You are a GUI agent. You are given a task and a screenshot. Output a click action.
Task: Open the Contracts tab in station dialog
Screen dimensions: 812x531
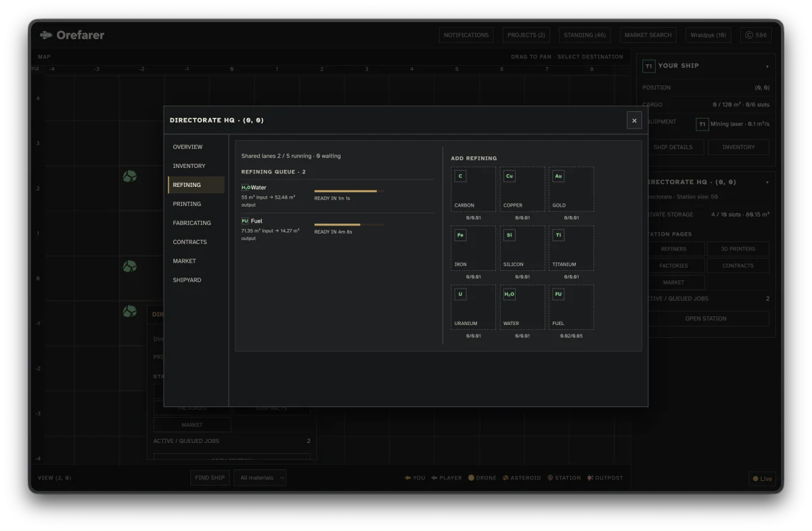[196, 242]
